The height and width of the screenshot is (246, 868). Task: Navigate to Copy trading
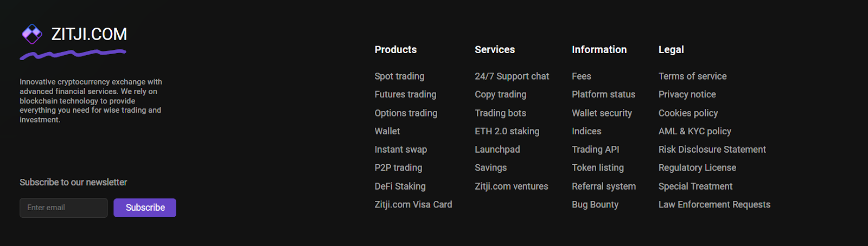[x=500, y=94]
